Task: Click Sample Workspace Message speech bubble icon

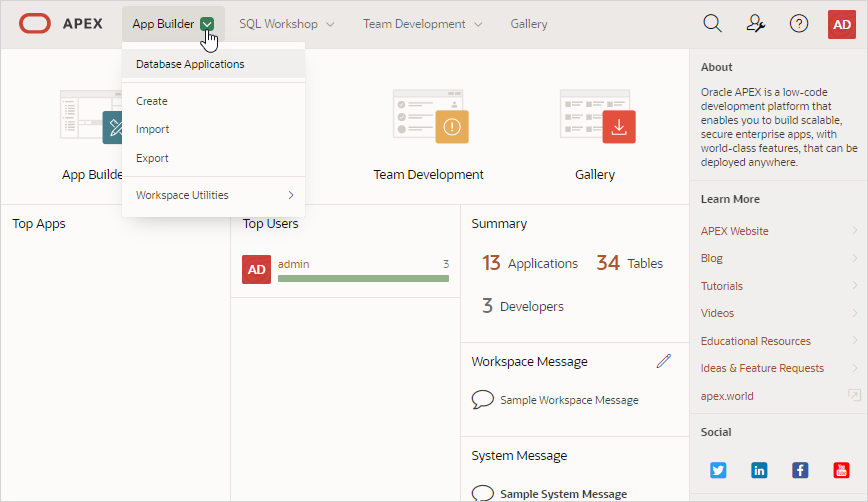Action: click(x=482, y=399)
